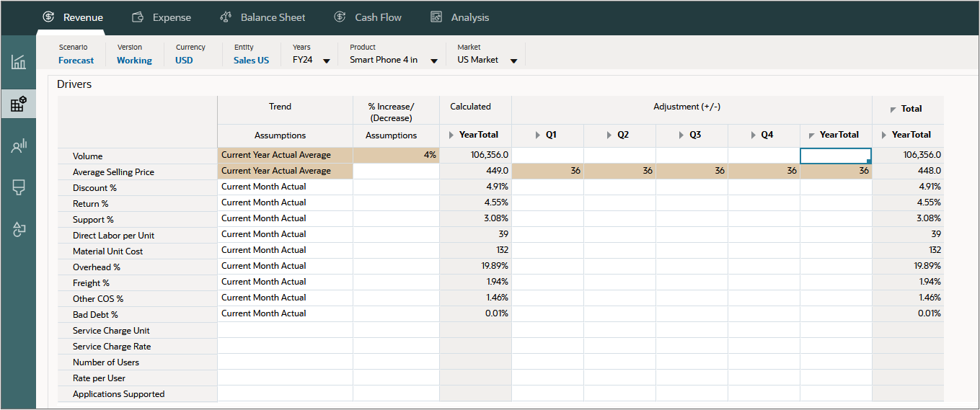Click the Rate per User row header

tap(138, 378)
